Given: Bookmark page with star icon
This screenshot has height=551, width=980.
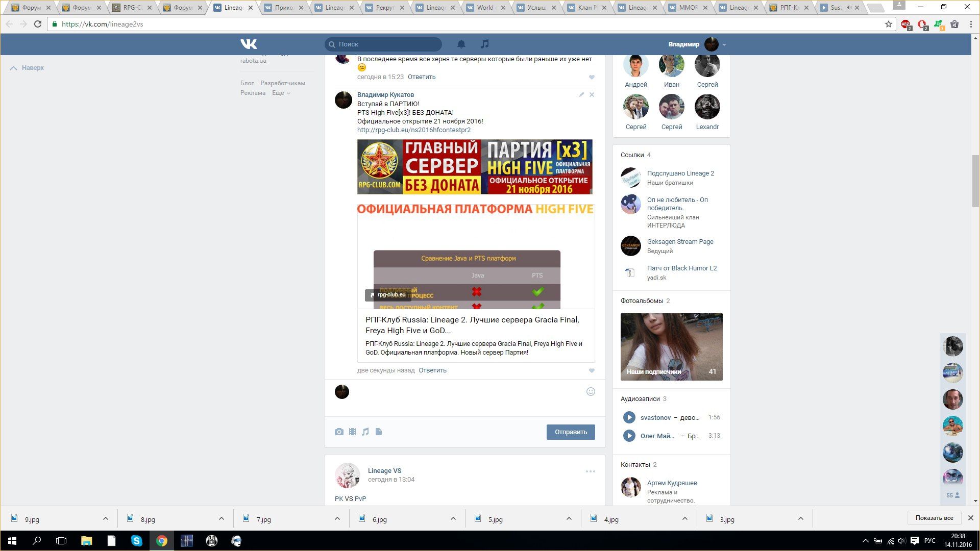Looking at the screenshot, I should (888, 24).
